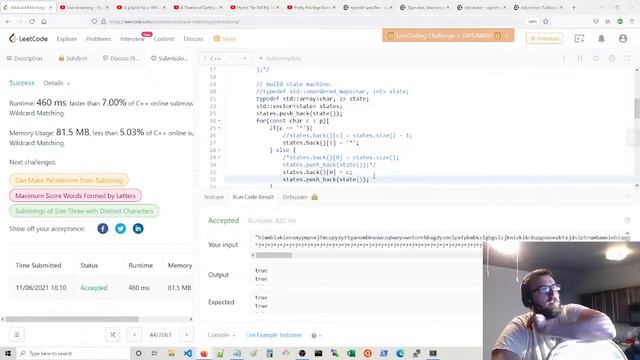640x360 pixels.
Task: Pick a random problem with shuffle icon
Action: (113, 335)
